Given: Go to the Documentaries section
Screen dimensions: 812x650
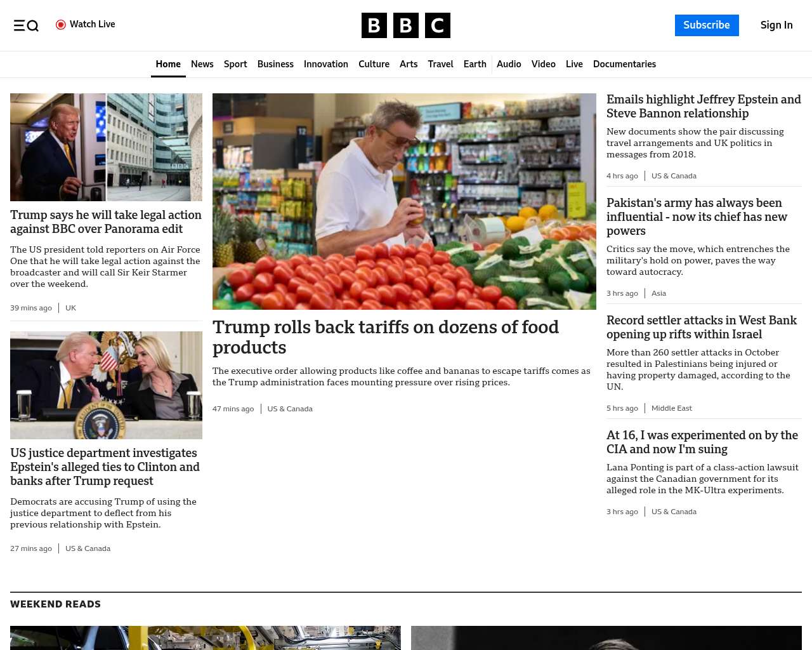Looking at the screenshot, I should (624, 64).
